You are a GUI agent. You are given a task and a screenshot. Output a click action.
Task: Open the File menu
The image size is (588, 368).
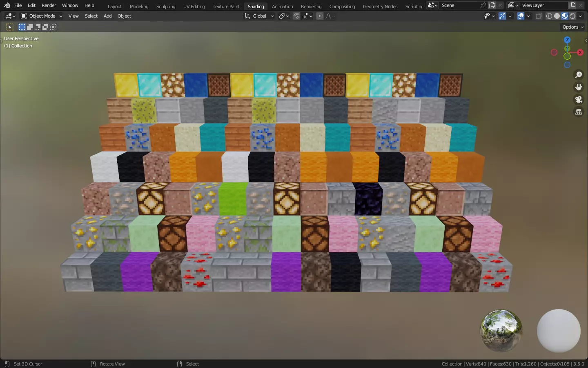click(x=18, y=5)
